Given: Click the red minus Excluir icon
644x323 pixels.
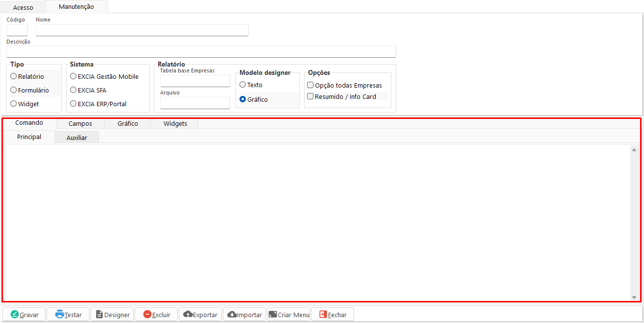Looking at the screenshot, I should click(147, 315).
